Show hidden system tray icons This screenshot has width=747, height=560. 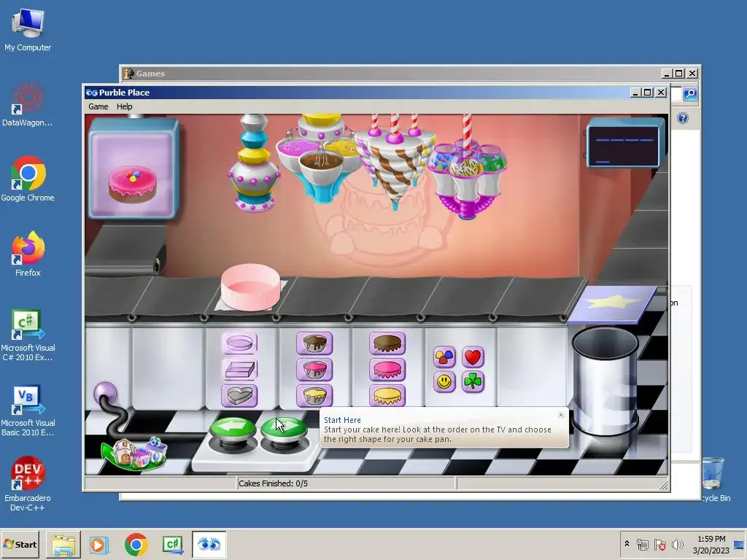click(627, 544)
